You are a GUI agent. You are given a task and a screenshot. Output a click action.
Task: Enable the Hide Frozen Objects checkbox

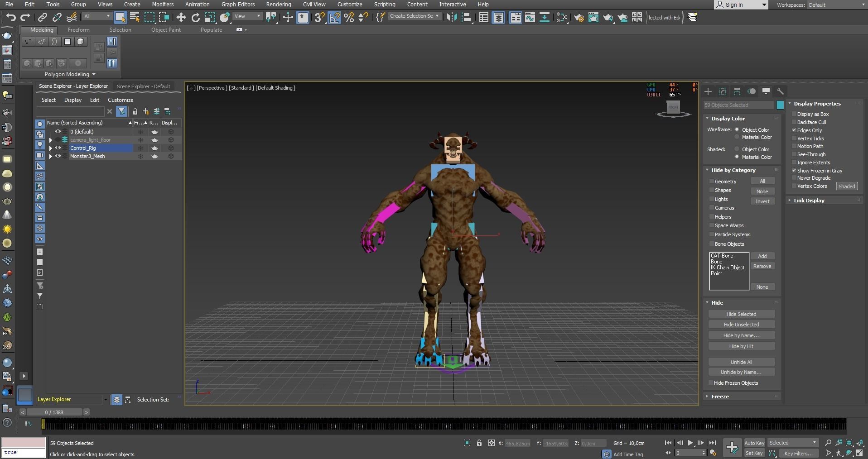(x=711, y=383)
